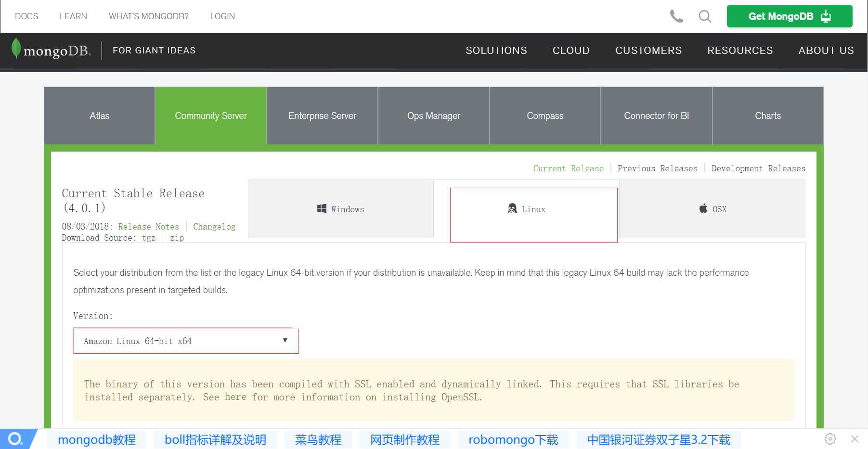Switch to the Connector for BI tab
868x449 pixels.
click(657, 115)
